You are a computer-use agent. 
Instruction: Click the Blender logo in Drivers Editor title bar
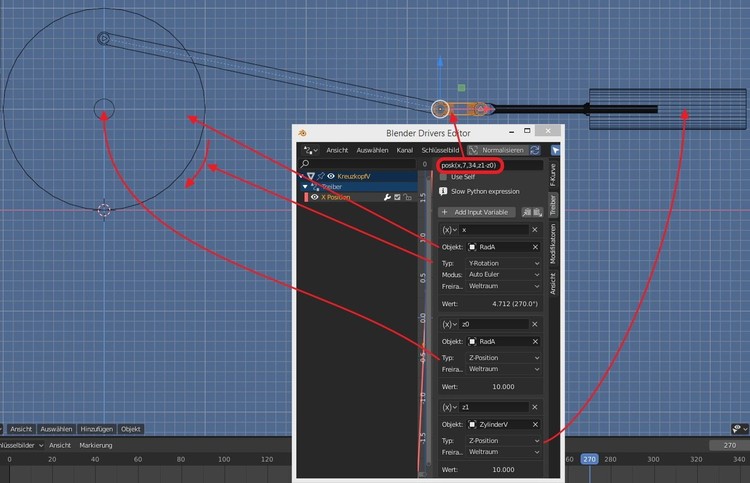pyautogui.click(x=302, y=133)
